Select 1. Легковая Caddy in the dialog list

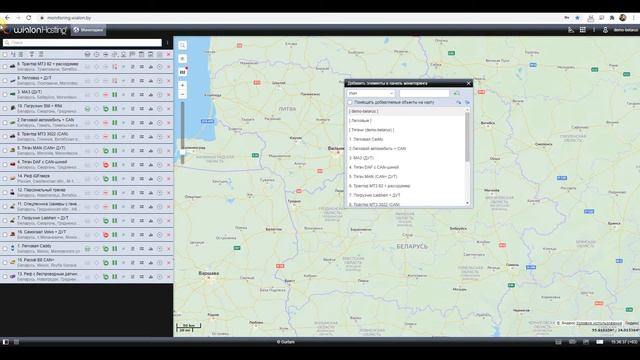point(366,139)
